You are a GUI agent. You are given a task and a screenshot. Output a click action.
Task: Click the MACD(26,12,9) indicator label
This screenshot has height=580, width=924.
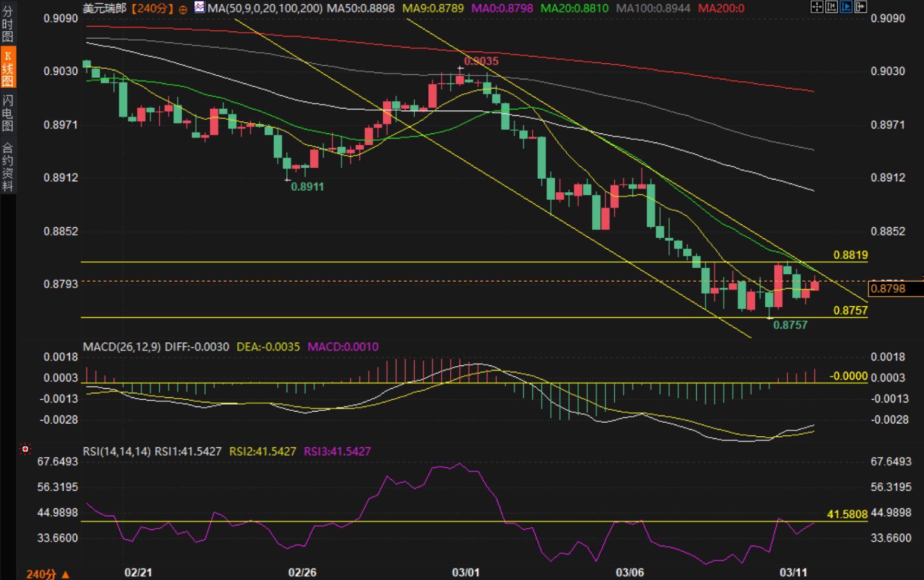[122, 347]
